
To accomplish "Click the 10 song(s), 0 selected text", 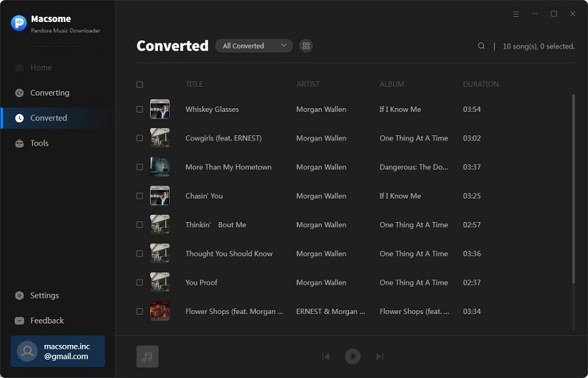I will pos(539,46).
